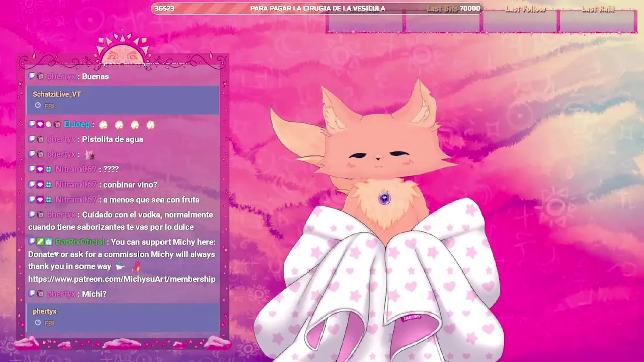Click the username ElJoeg in chat
The width and height of the screenshot is (644, 362).
76,124
